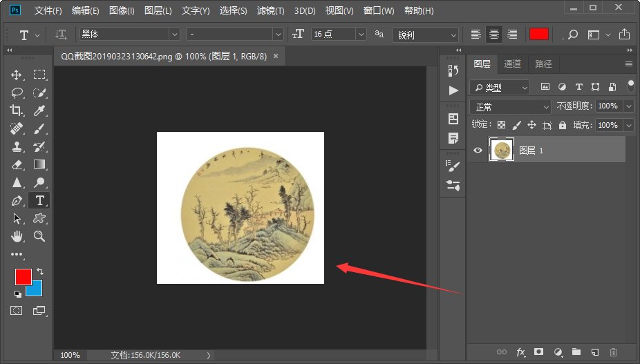This screenshot has width=640, height=364.
Task: Select the Sharpen/Blur triangle tool
Action: pos(17,182)
